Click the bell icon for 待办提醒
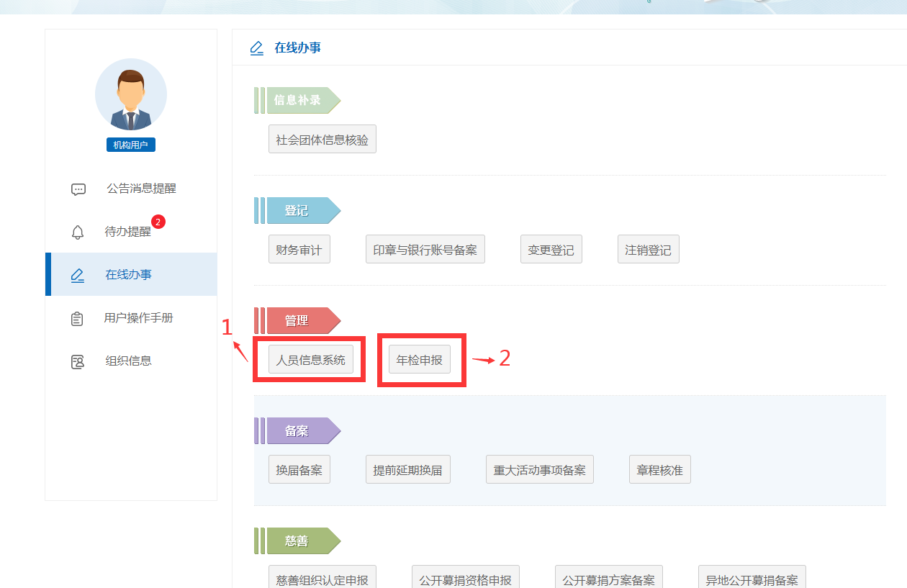The height and width of the screenshot is (588, 907). click(x=78, y=232)
